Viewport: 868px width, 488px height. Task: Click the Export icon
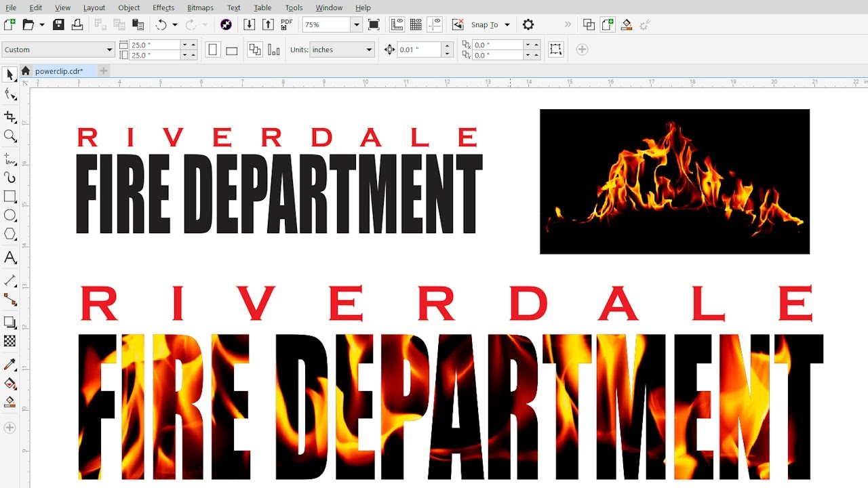[x=268, y=24]
